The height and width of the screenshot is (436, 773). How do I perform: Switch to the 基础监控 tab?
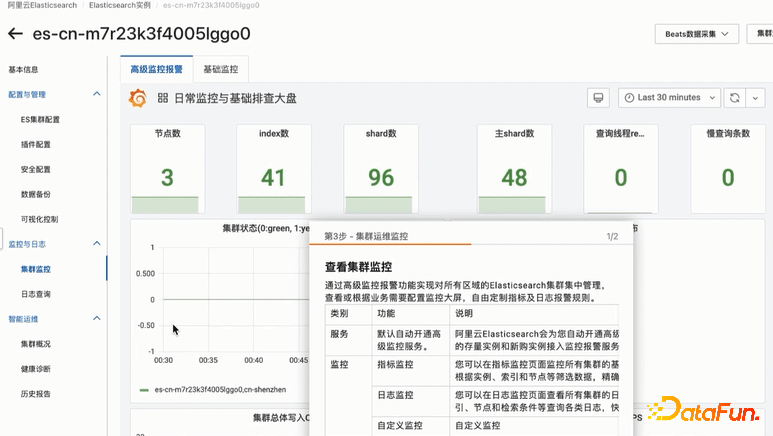(221, 69)
